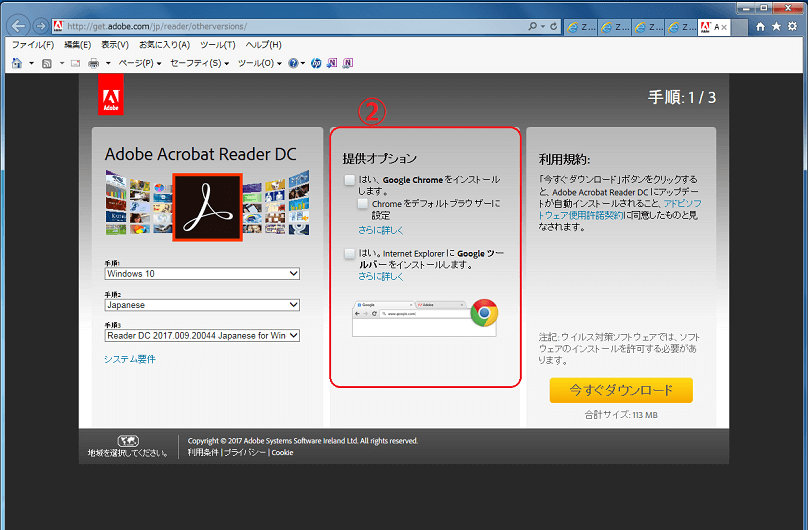Open the お気に入り(A) menu
Viewport: 808px width, 530px height.
coord(164,45)
